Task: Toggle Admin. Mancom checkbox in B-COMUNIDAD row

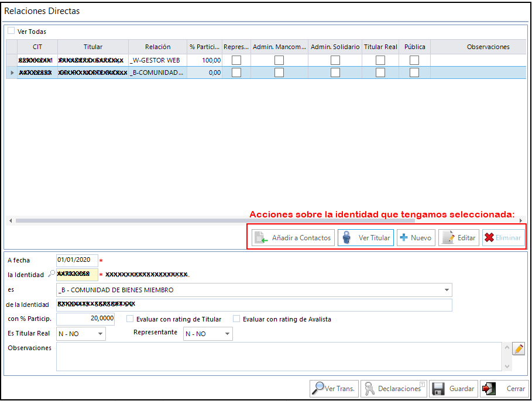Action: click(x=279, y=72)
